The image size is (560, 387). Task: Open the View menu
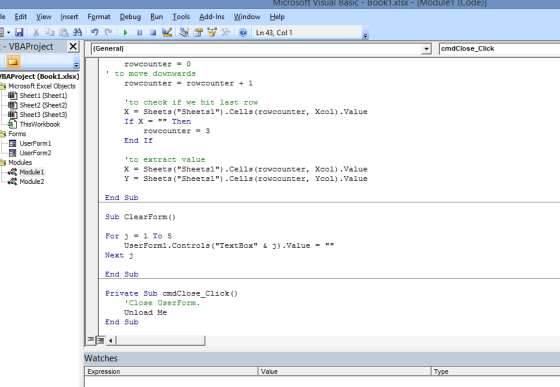(44, 17)
